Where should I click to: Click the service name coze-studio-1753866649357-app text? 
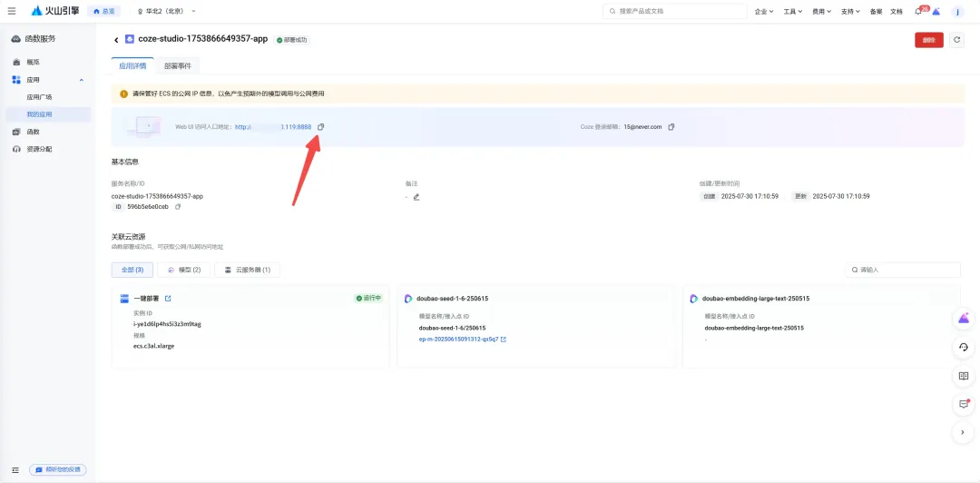coord(157,196)
